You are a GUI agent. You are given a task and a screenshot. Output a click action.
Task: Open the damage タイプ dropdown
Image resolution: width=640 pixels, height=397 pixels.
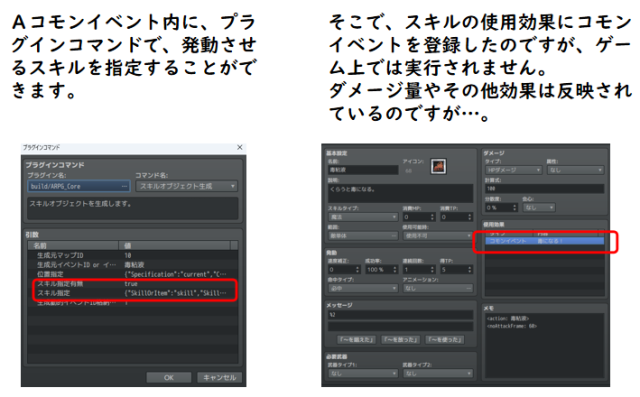click(513, 170)
